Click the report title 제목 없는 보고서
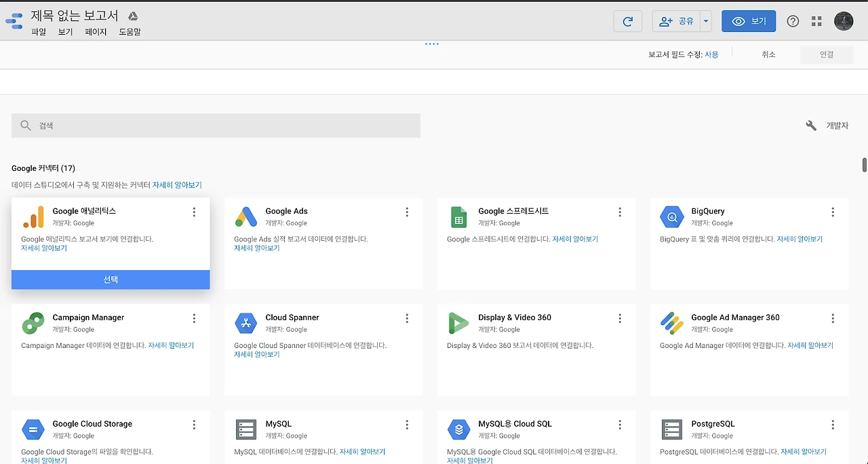Screen dimensions: 868x464 pyautogui.click(x=75, y=16)
